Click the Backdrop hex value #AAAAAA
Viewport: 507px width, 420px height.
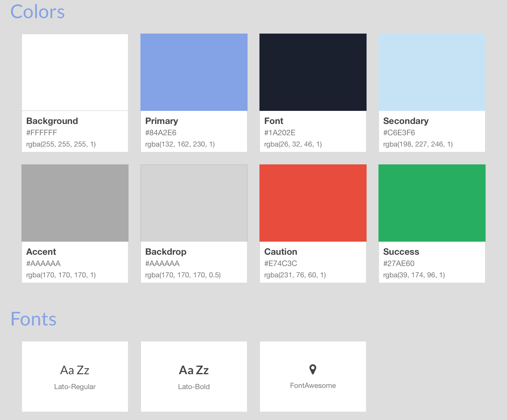pyautogui.click(x=162, y=263)
